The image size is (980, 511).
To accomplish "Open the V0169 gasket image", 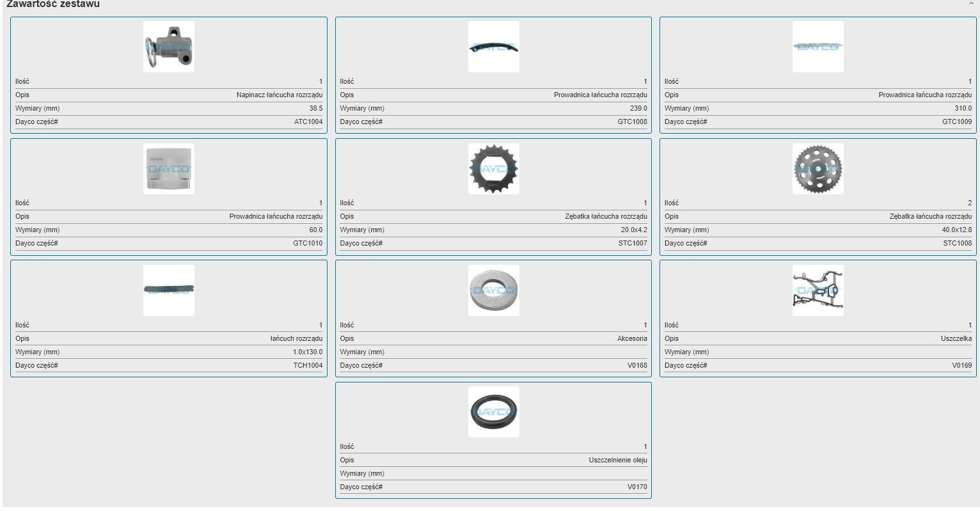I will coord(818,290).
